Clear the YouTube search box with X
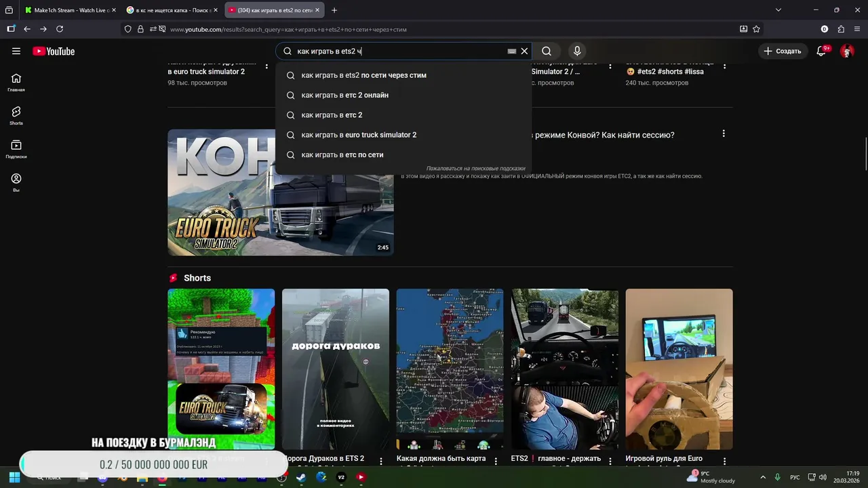 point(524,51)
